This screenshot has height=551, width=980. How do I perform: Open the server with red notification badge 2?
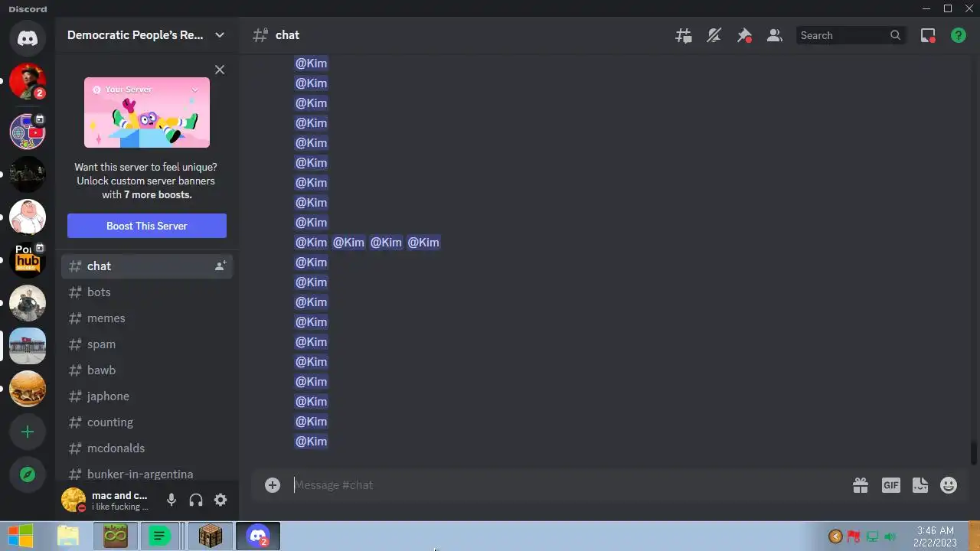(x=28, y=82)
